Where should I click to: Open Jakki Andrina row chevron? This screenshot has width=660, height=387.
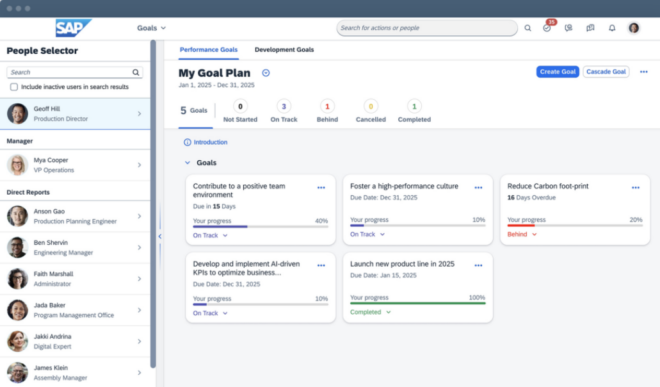click(x=139, y=341)
